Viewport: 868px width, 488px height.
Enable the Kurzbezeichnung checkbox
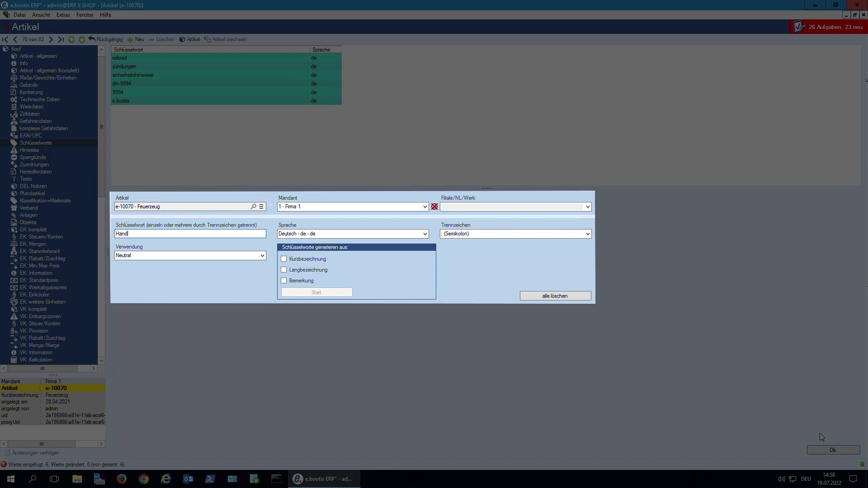[x=284, y=259]
